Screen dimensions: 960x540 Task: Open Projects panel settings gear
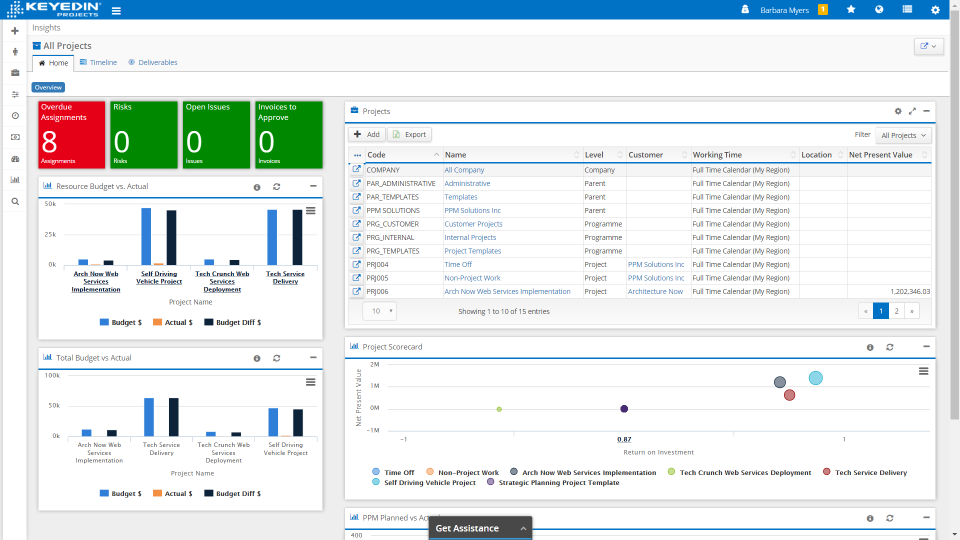[x=898, y=111]
